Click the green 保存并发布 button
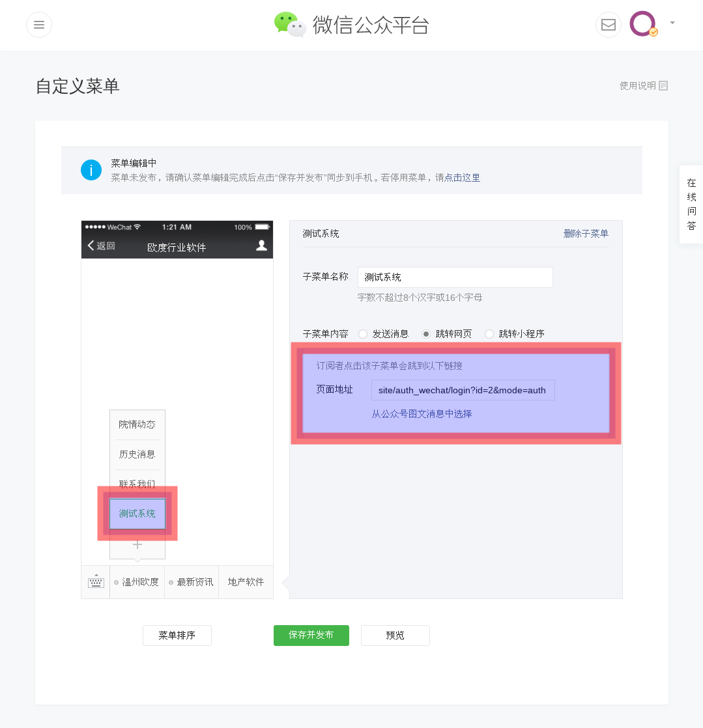 tap(311, 635)
